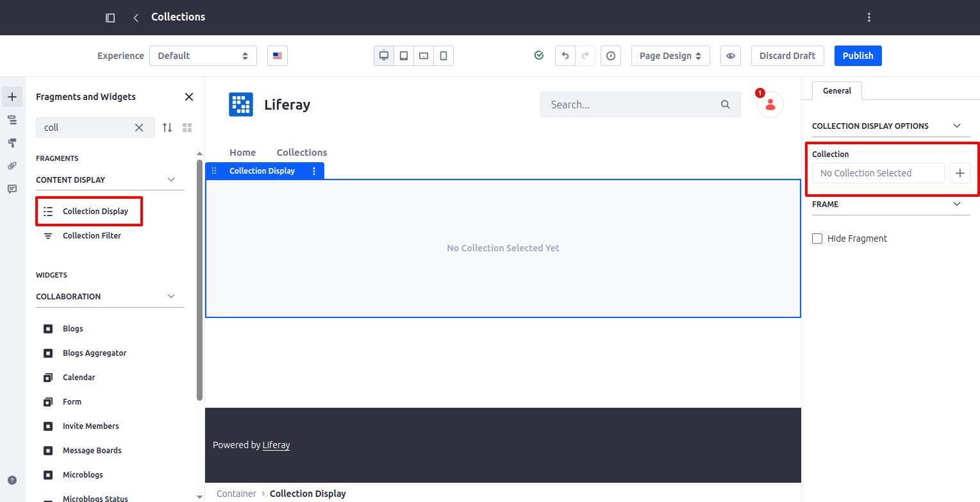Enable the Hide Fragment checkbox
The image size is (980, 502).
(817, 238)
